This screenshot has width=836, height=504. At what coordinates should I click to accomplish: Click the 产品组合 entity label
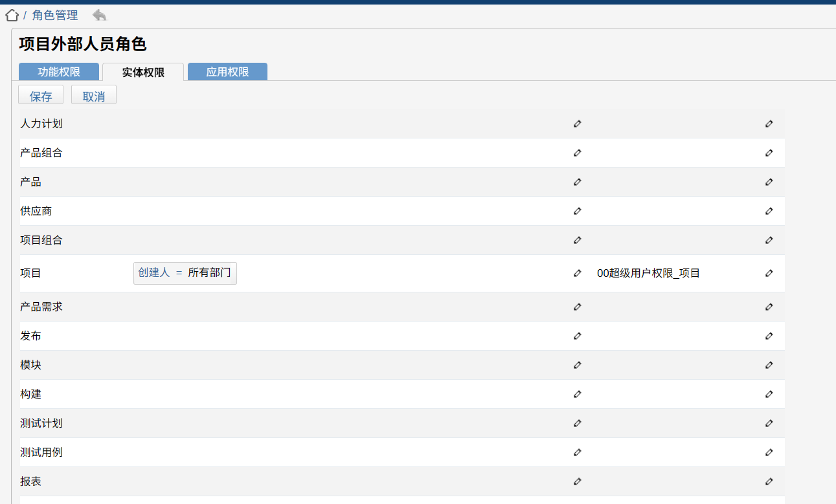(41, 153)
